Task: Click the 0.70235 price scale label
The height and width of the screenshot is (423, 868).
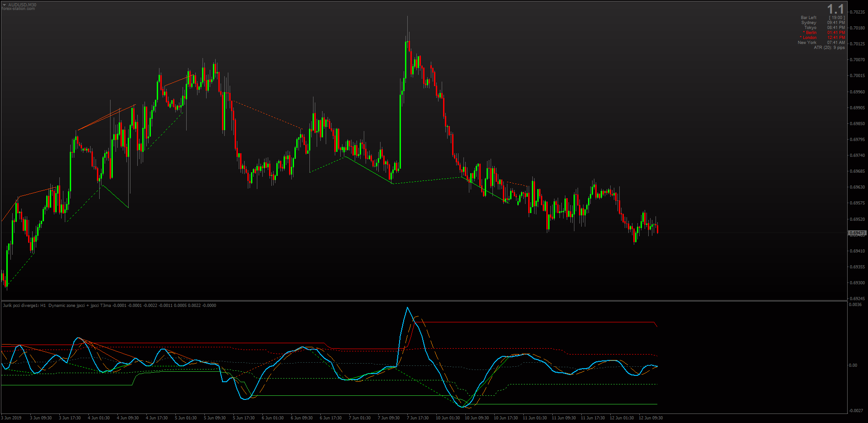Action: coord(857,12)
